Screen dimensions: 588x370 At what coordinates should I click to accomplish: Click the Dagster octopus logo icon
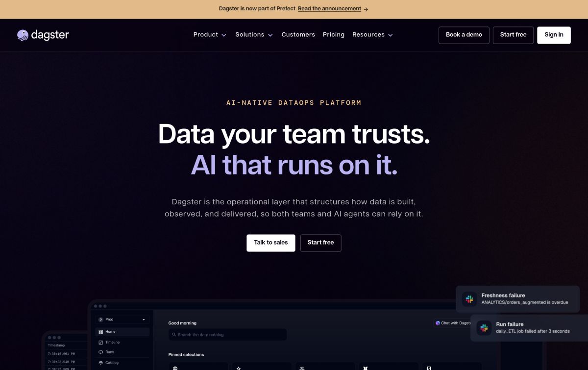point(23,35)
